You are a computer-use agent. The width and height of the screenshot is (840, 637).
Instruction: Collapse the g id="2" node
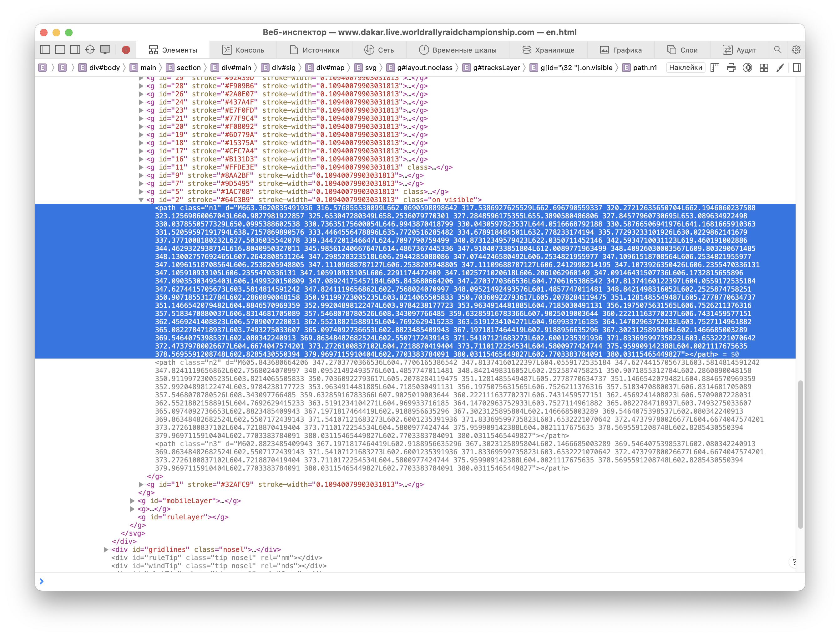[141, 200]
